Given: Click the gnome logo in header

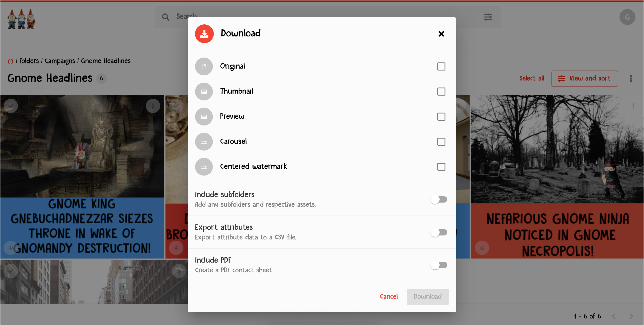Looking at the screenshot, I should pyautogui.click(x=21, y=19).
